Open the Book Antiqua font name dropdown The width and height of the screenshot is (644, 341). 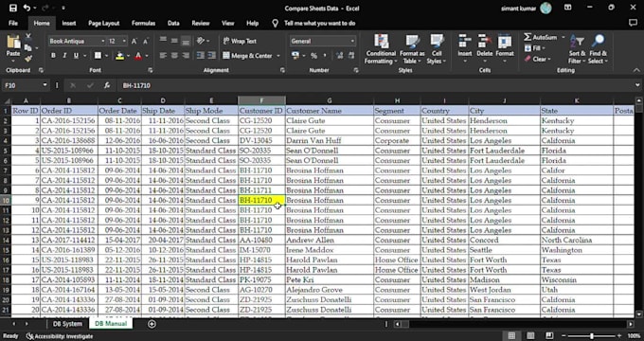pyautogui.click(x=102, y=41)
